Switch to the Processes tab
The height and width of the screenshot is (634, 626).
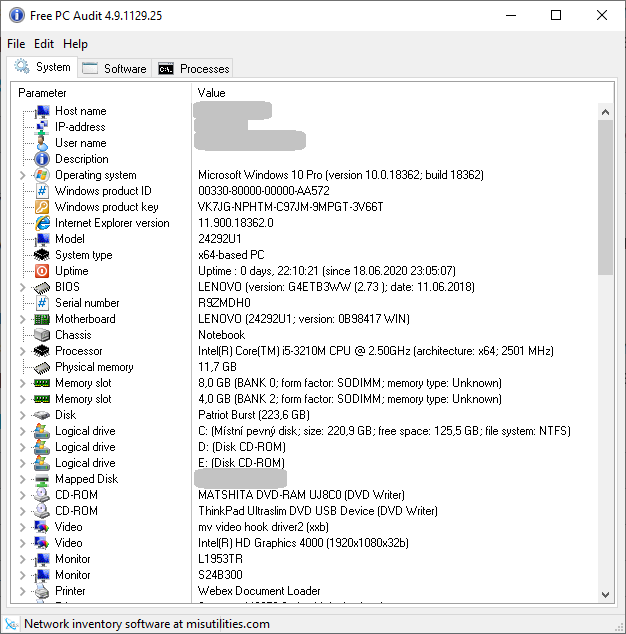click(193, 69)
